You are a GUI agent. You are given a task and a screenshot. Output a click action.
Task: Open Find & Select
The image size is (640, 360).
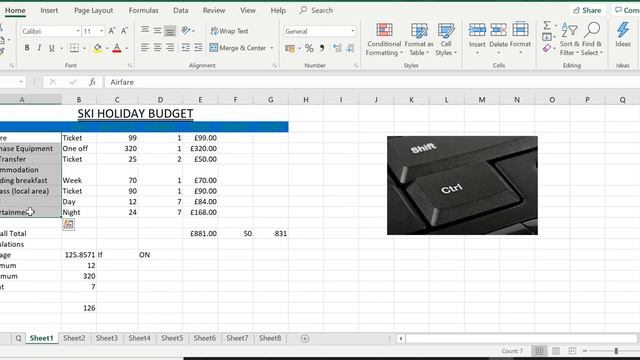tap(592, 39)
